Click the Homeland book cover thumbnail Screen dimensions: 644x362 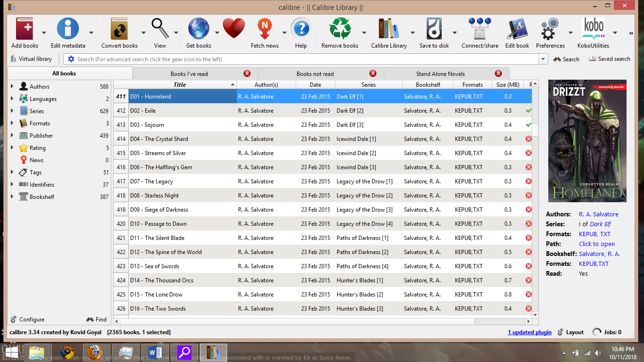[587, 141]
